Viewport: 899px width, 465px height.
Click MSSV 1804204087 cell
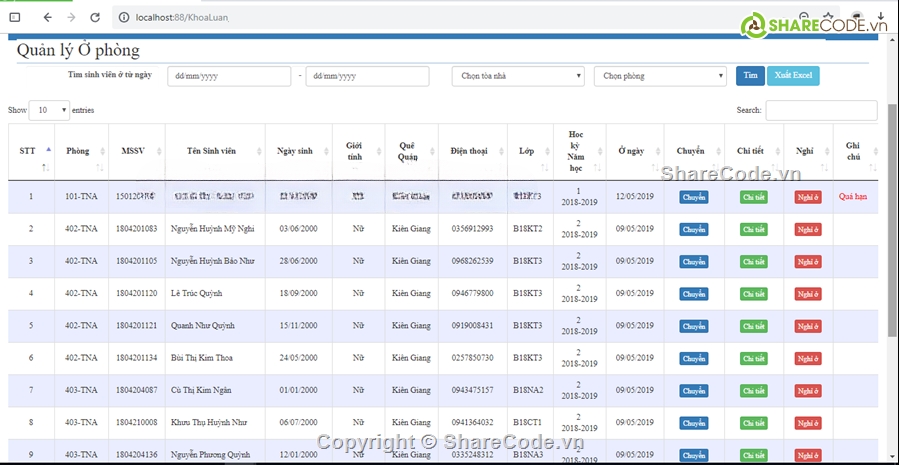tap(136, 390)
